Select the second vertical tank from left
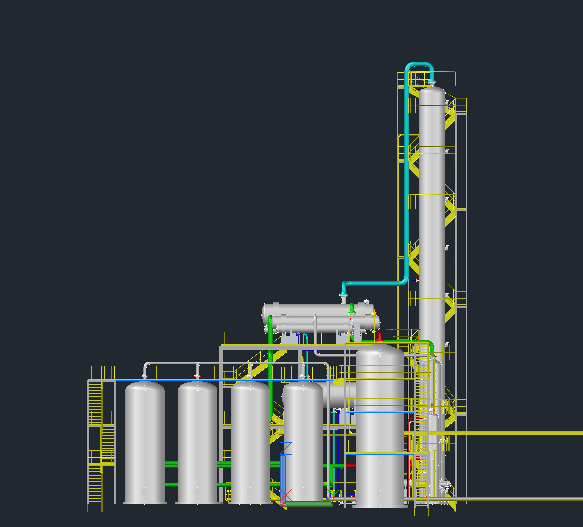Image resolution: width=583 pixels, height=527 pixels. pyautogui.click(x=197, y=443)
